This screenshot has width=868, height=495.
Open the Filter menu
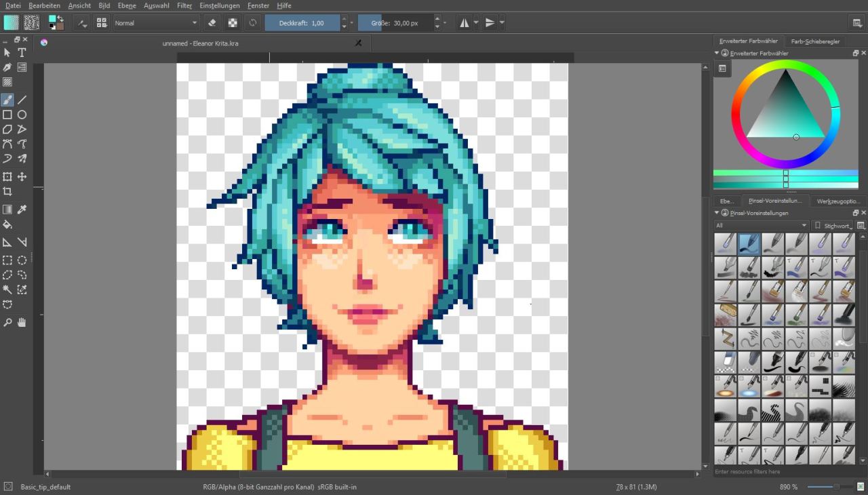[x=184, y=5]
